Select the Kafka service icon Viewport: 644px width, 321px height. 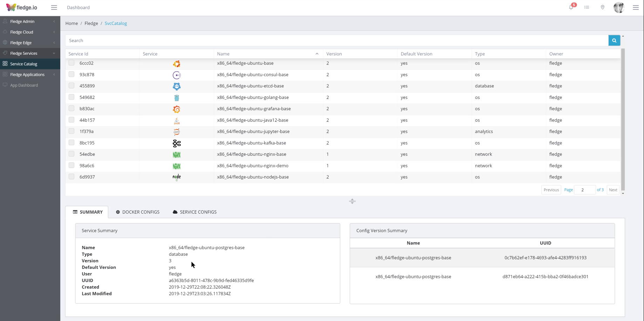pos(177,143)
